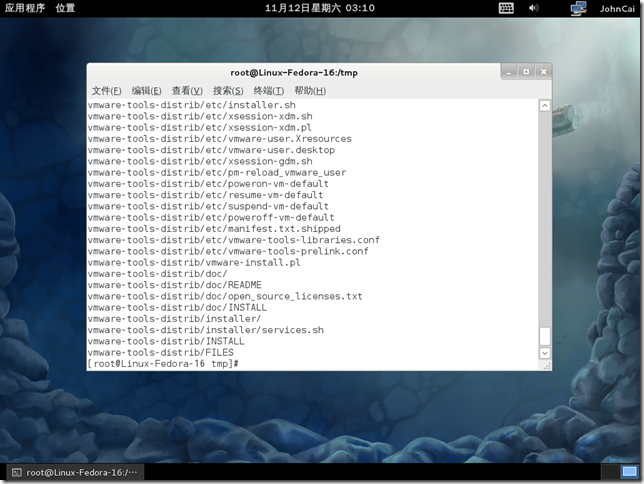
Task: Select the root@Linux-Fedora-16 taskbar button
Action: click(x=75, y=472)
